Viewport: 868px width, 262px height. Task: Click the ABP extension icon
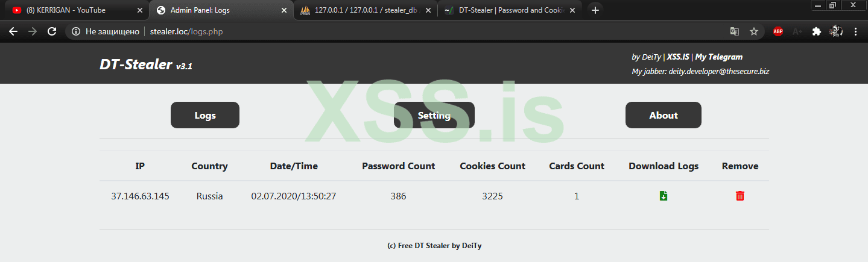tap(778, 32)
